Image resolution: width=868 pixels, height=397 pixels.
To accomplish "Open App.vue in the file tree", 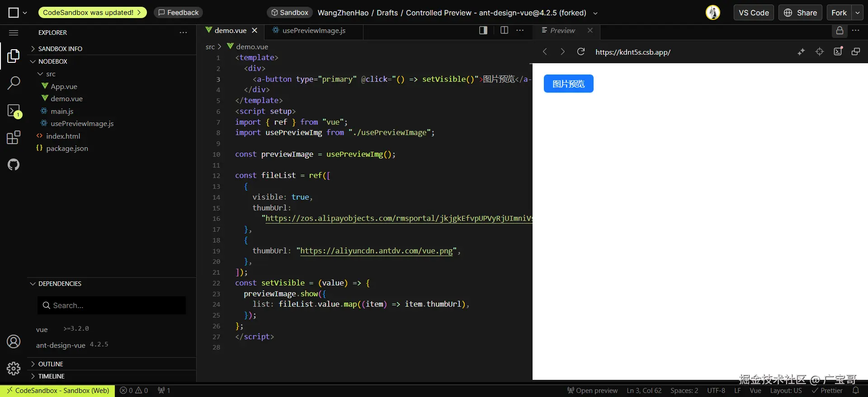I will point(112,86).
